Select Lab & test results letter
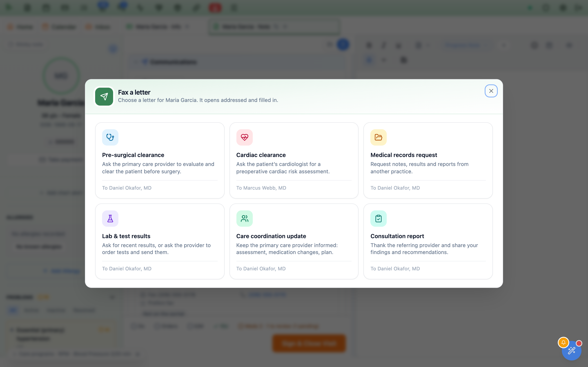588x367 pixels. 160,242
